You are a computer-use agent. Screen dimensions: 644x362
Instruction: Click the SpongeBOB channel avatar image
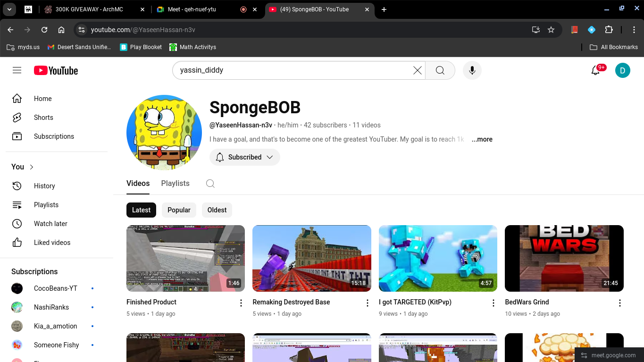point(164,133)
